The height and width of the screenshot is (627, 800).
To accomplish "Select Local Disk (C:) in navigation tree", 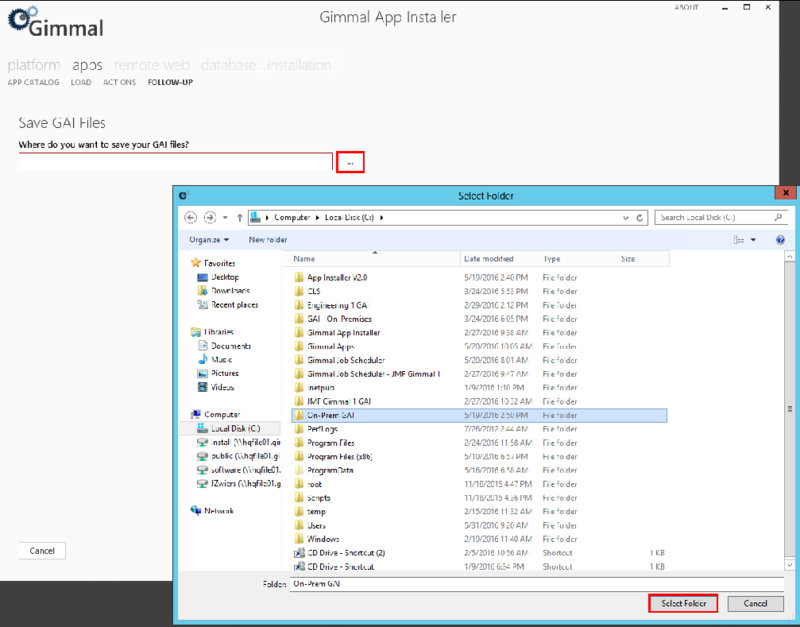I will click(x=233, y=427).
